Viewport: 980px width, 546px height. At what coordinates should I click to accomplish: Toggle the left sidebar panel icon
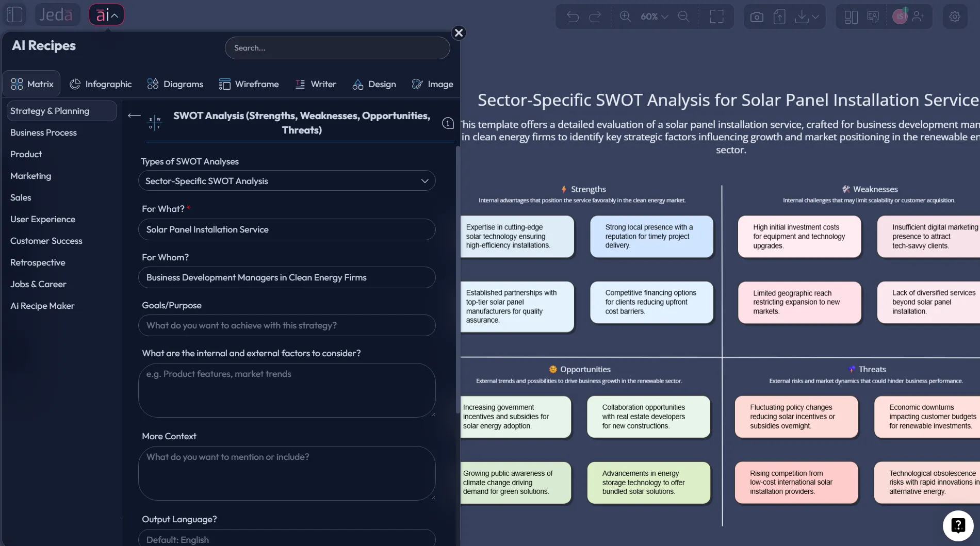(x=14, y=14)
